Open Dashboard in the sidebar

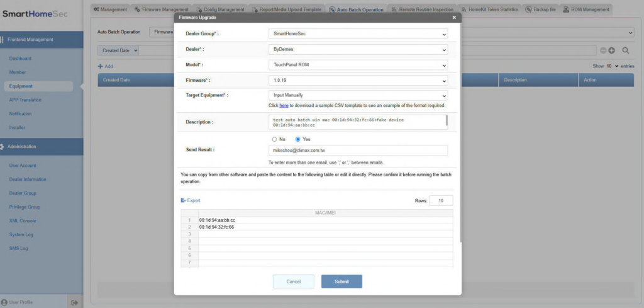click(20, 59)
